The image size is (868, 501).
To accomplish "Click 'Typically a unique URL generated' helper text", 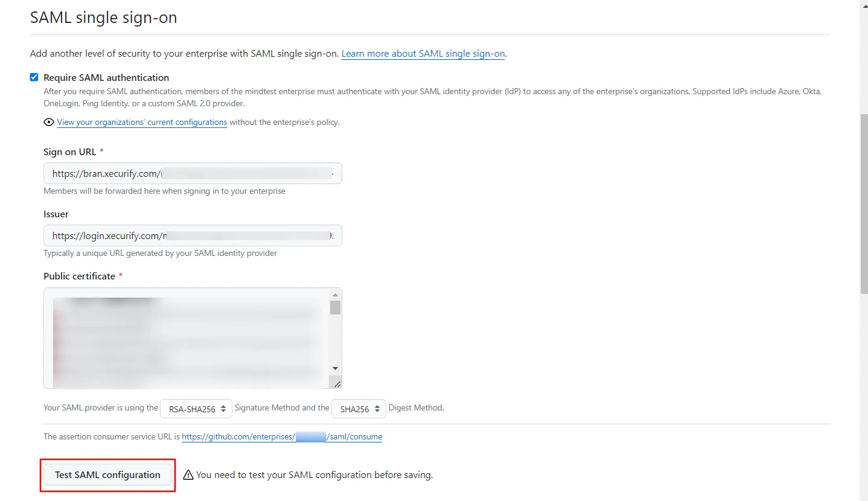I will pos(160,253).
